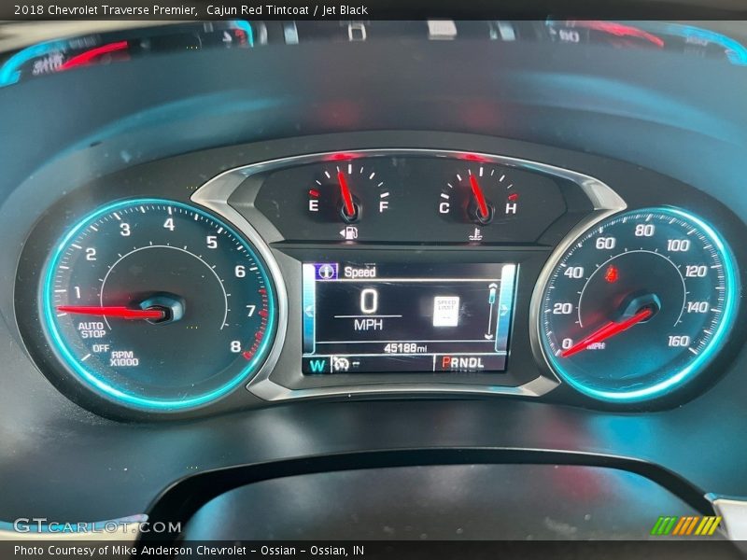Click the vertical scroll indicator in display

(x=492, y=311)
